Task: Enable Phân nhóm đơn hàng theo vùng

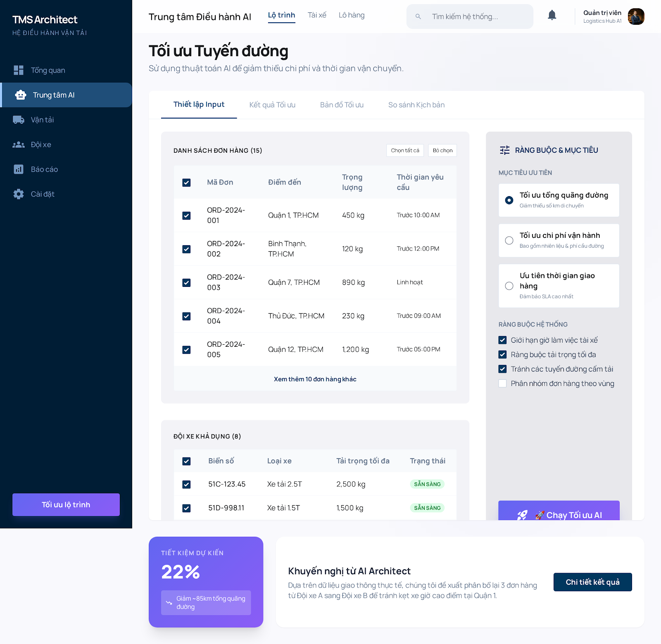Action: pos(503,384)
